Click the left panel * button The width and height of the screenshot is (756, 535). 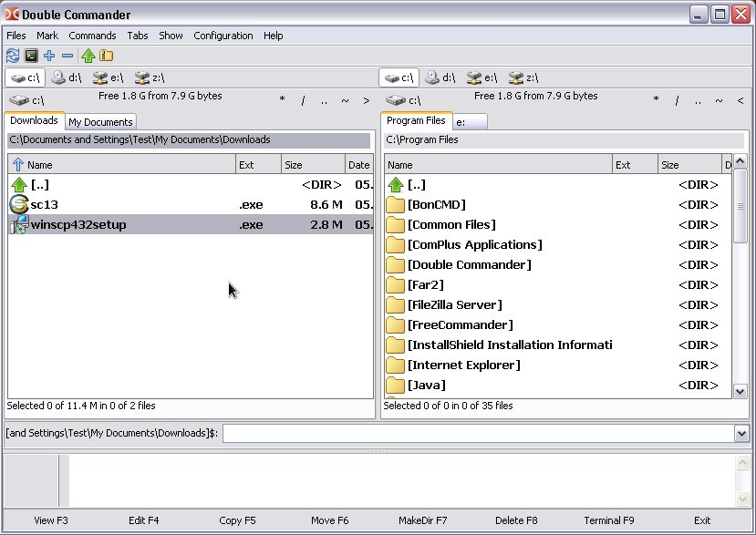(282, 99)
